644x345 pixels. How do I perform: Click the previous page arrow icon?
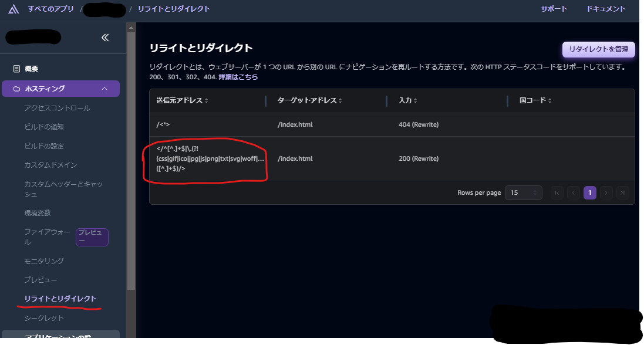click(x=573, y=192)
